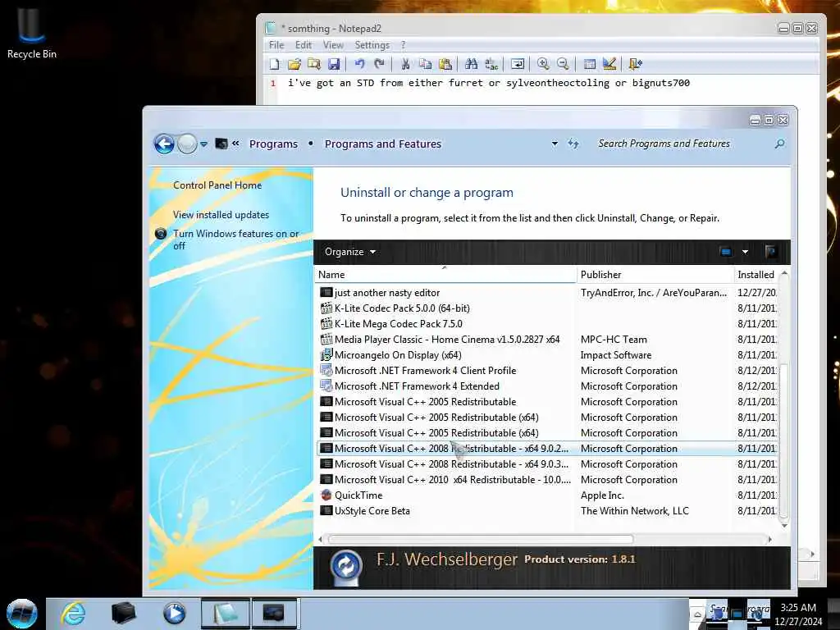
Task: Select Microangelo On Display (x64)
Action: tap(546, 355)
